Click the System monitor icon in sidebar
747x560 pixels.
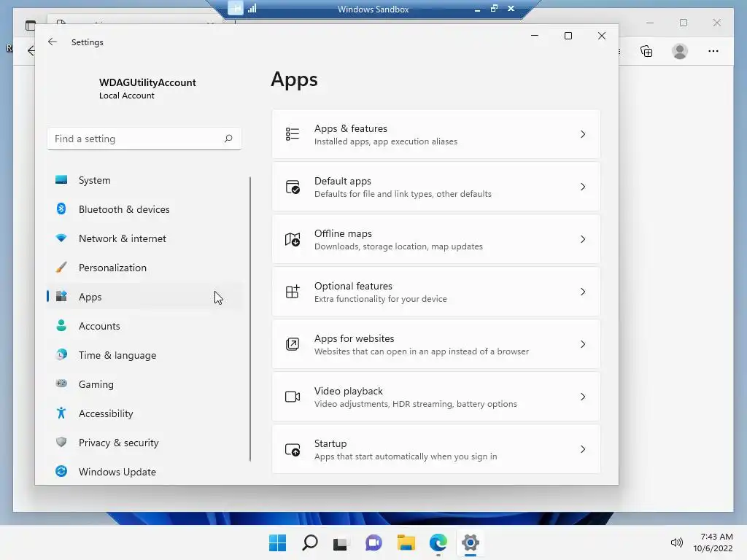[x=61, y=180]
